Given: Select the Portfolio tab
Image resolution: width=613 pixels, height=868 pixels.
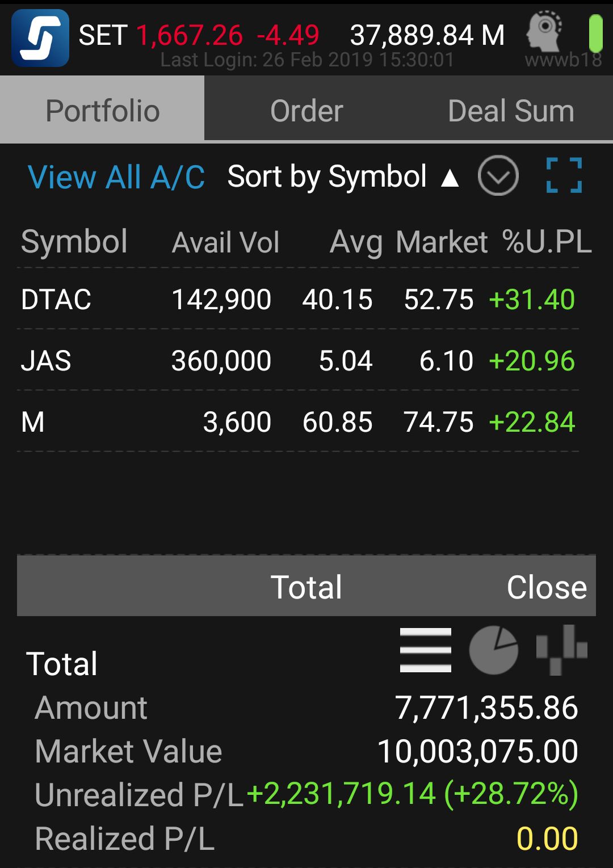Looking at the screenshot, I should click(x=102, y=110).
